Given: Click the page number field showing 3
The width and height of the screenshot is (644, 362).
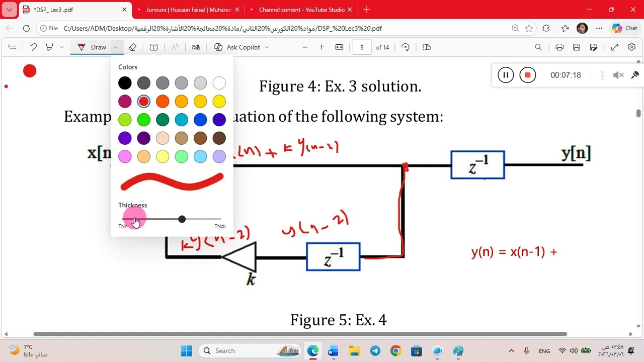Looking at the screenshot, I should coord(362,47).
